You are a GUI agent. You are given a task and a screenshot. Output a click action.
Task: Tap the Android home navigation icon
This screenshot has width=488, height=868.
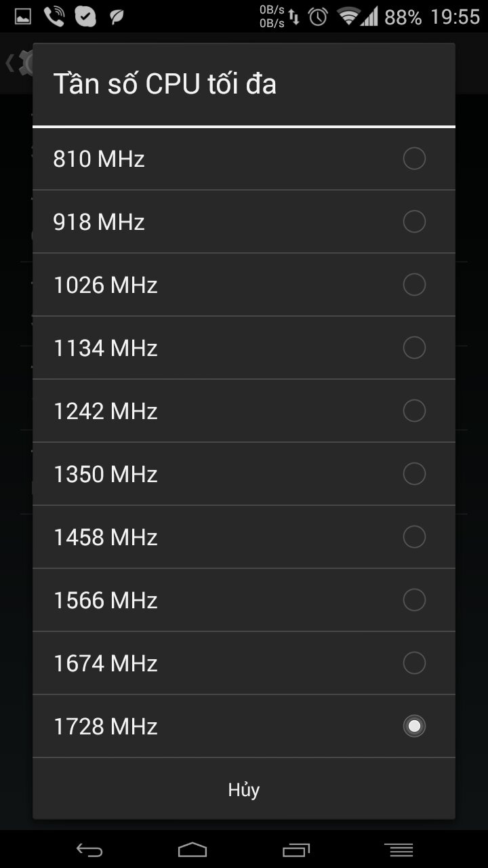click(192, 850)
